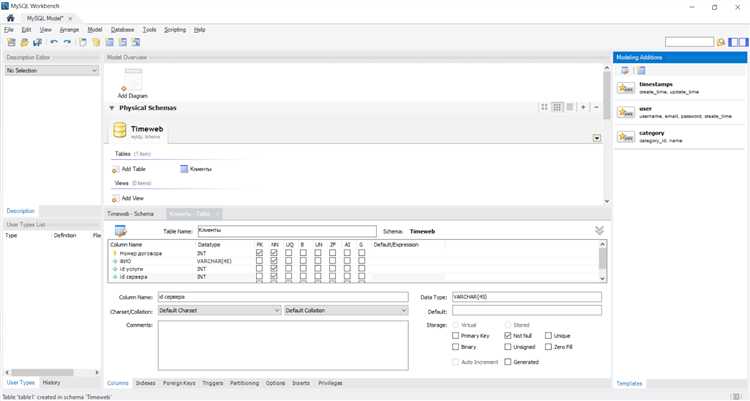Open the Timeweb schema icon

click(120, 130)
